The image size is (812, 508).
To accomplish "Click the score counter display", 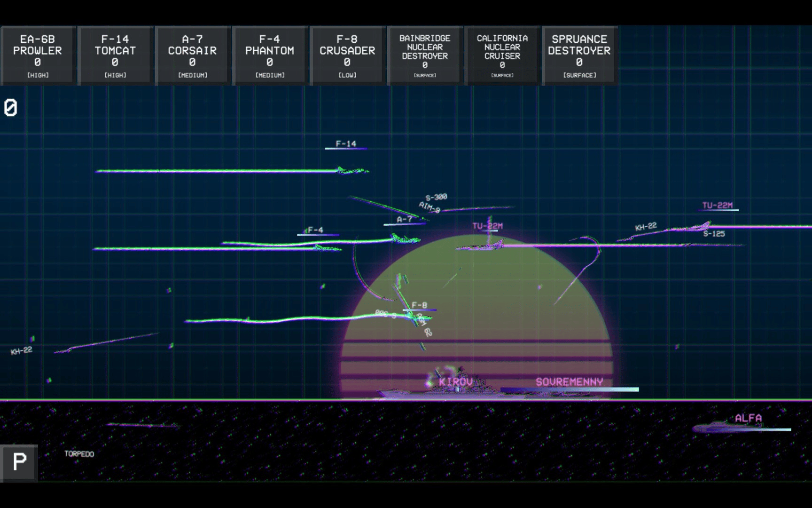I will [11, 108].
